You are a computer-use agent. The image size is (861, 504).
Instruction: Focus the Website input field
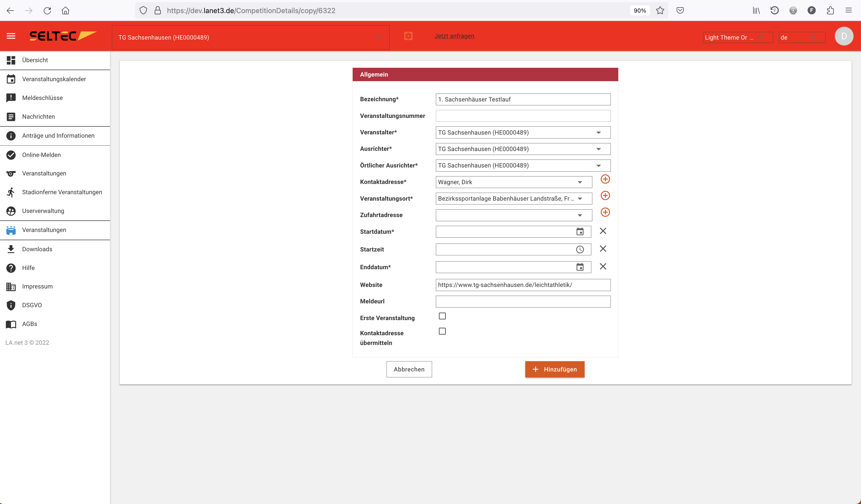(x=523, y=285)
